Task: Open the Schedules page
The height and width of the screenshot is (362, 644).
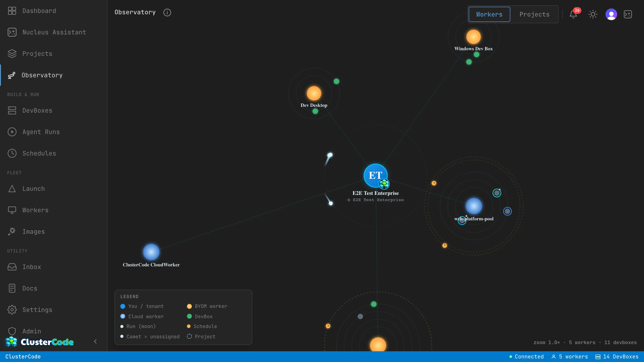Action: pyautogui.click(x=39, y=153)
